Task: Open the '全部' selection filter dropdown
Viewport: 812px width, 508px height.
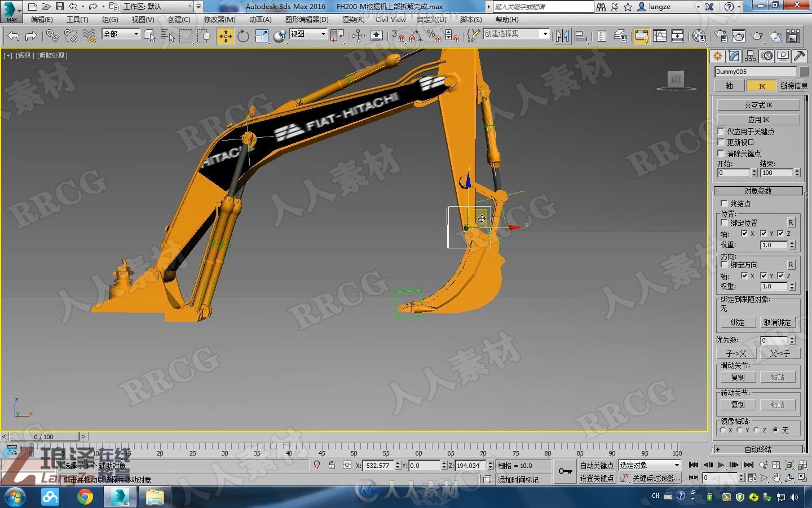Action: [x=121, y=34]
